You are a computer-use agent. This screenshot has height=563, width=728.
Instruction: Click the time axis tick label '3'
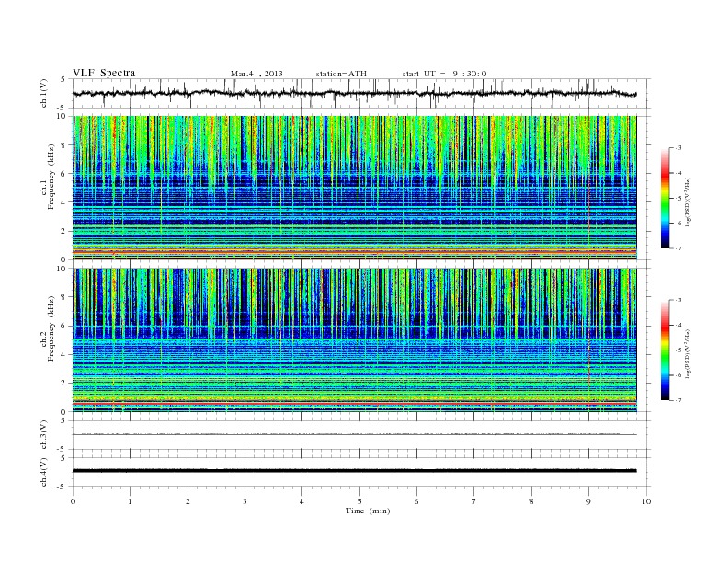pyautogui.click(x=245, y=501)
